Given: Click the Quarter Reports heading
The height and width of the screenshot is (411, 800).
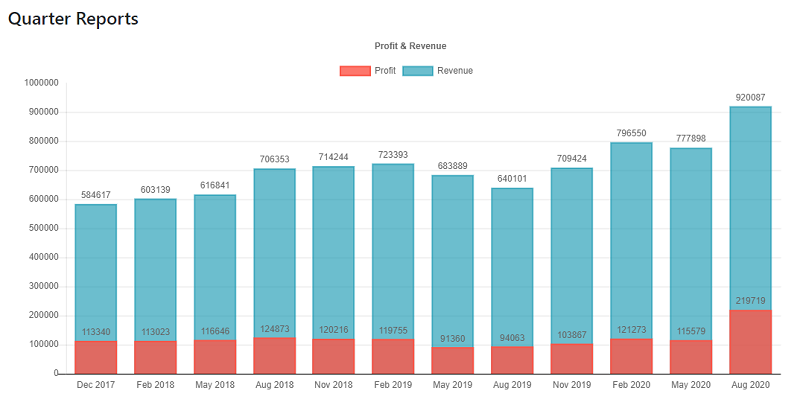Looking at the screenshot, I should (x=73, y=19).
